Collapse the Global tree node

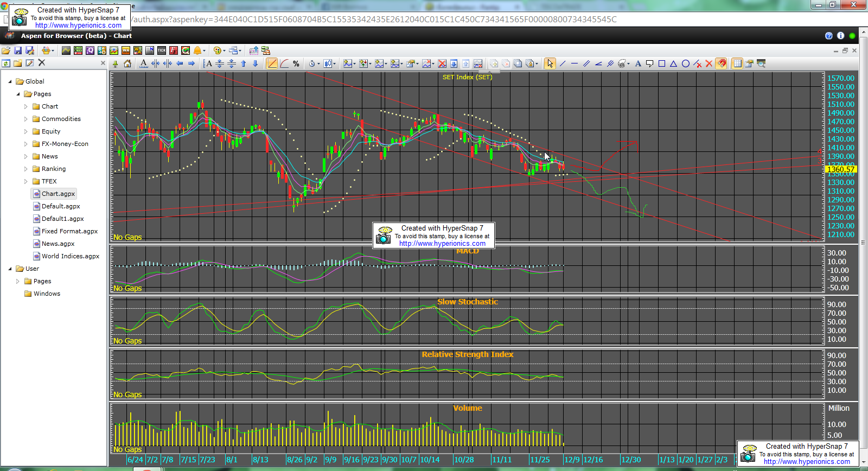(x=10, y=81)
